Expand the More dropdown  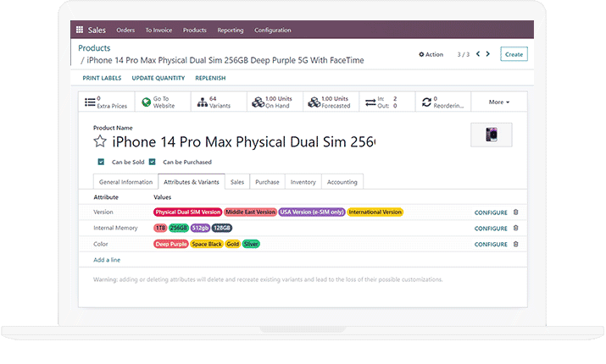[499, 102]
